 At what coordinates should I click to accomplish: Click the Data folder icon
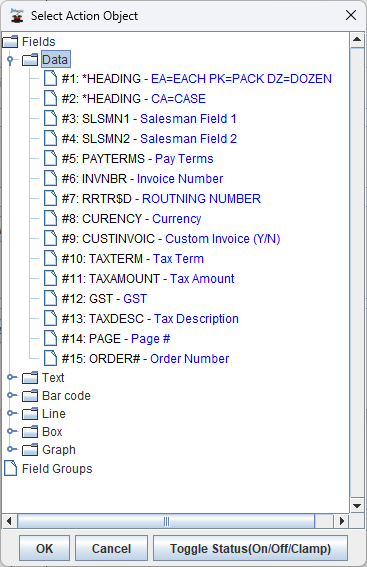(30, 60)
